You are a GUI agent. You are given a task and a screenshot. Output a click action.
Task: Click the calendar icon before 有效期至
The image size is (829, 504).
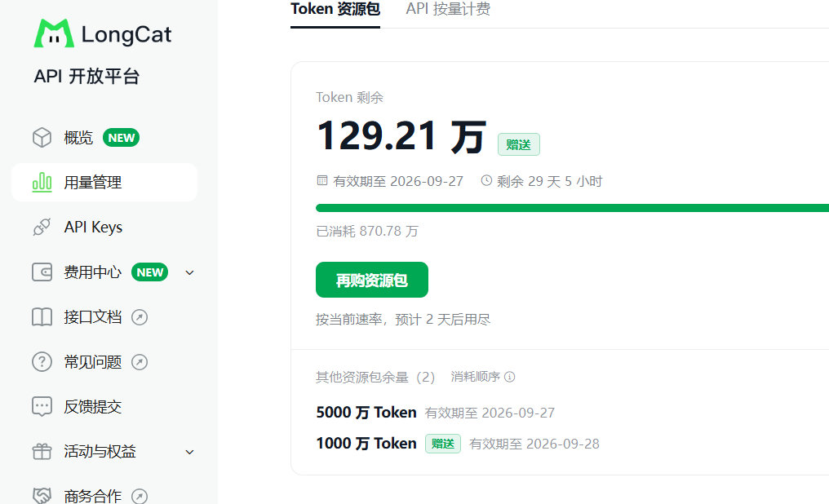coord(322,181)
